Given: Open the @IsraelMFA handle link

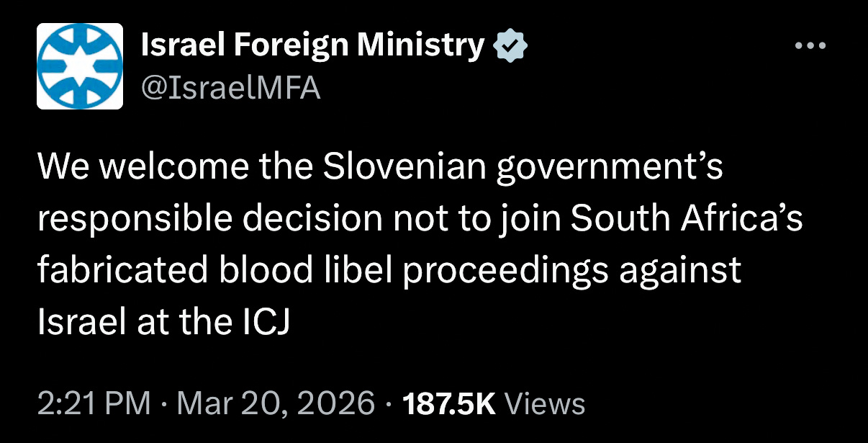Looking at the screenshot, I should (230, 88).
